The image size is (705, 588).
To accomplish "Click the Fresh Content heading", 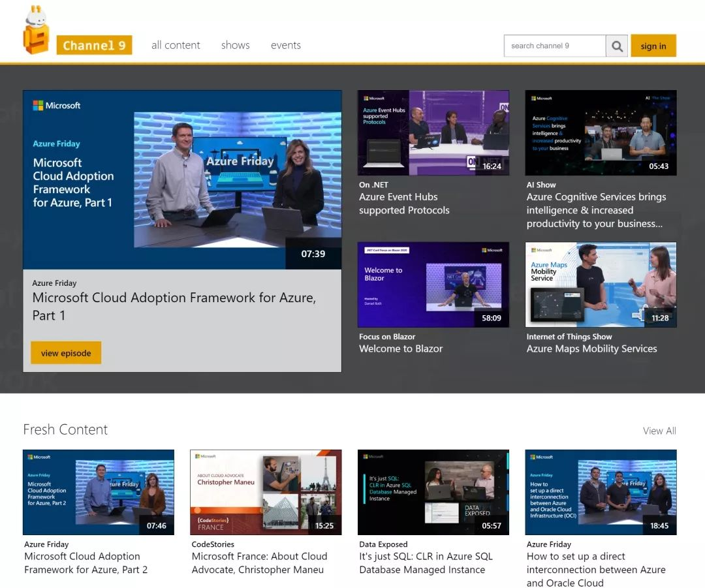I will [x=65, y=430].
